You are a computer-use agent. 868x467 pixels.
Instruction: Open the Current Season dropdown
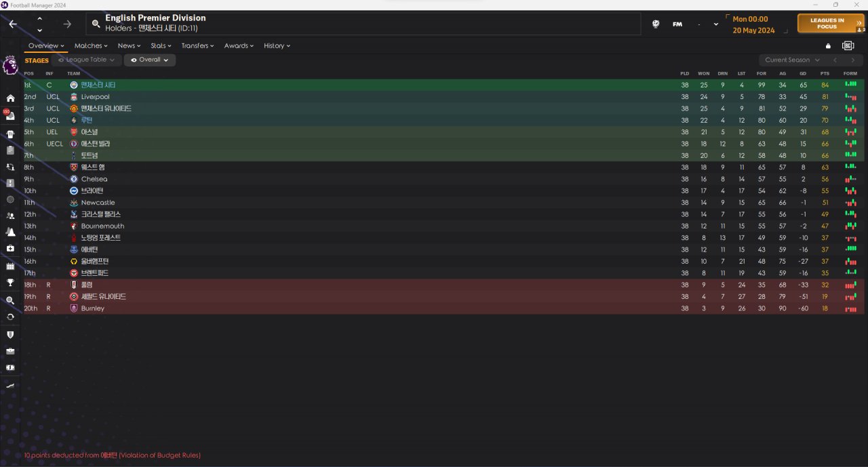pos(791,60)
